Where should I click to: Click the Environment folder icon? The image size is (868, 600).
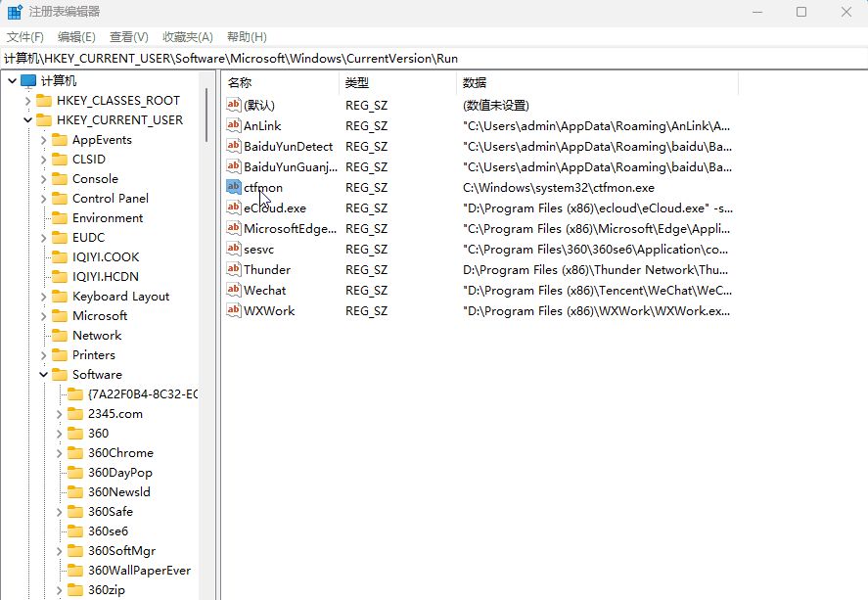point(60,218)
